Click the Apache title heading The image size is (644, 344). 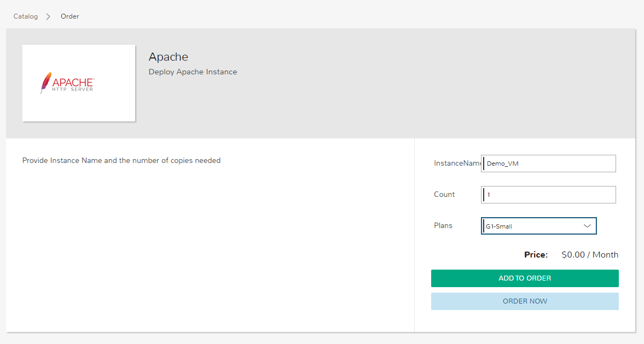click(x=169, y=57)
